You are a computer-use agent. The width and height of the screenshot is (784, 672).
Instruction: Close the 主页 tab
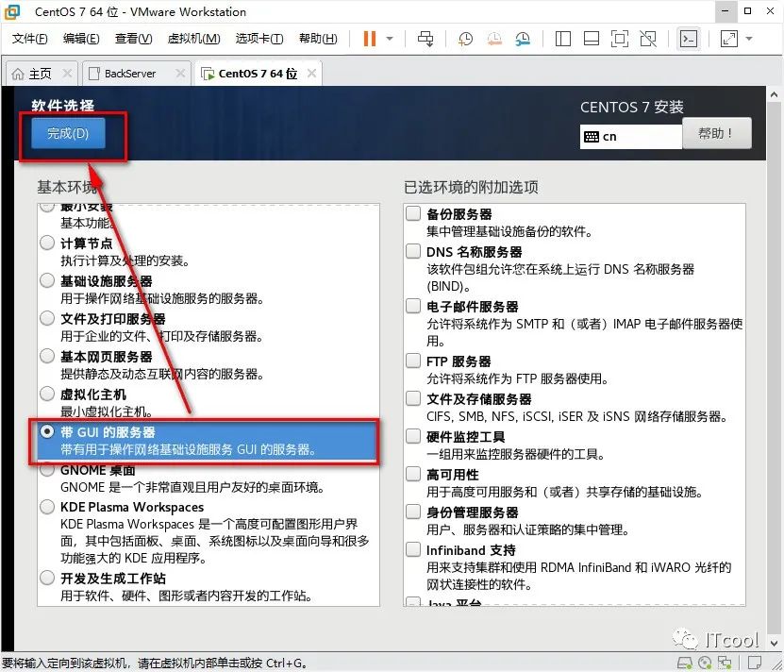coord(67,74)
